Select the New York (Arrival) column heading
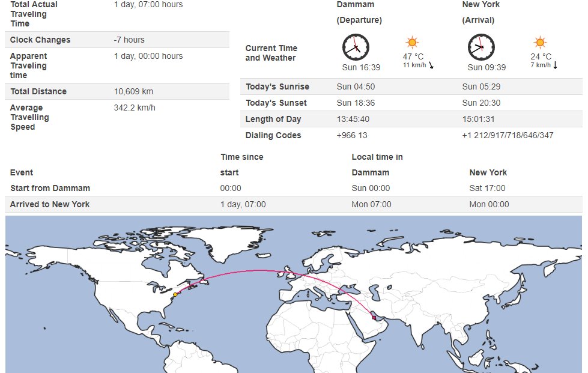 480,12
